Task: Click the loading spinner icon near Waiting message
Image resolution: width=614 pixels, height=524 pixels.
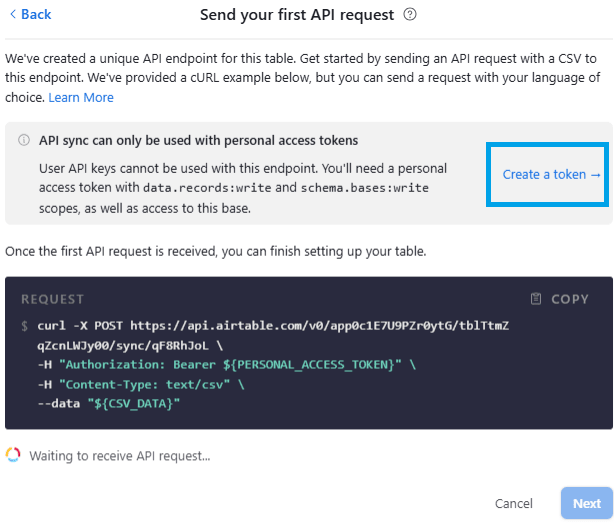Action: click(x=13, y=455)
